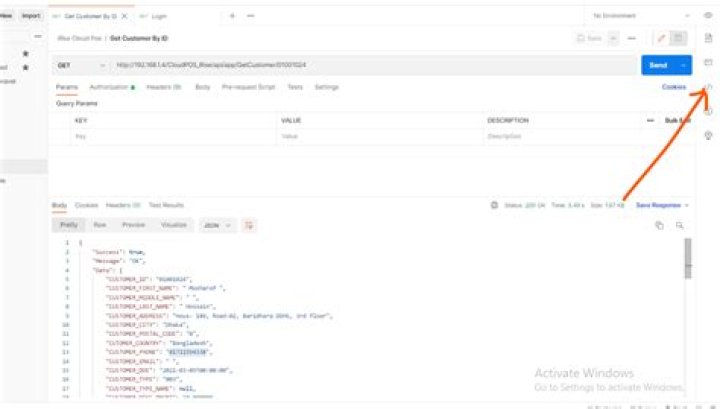Click the CUSTOMER_ADDRESS line in response
This screenshot has width=720, height=409.
(219, 316)
